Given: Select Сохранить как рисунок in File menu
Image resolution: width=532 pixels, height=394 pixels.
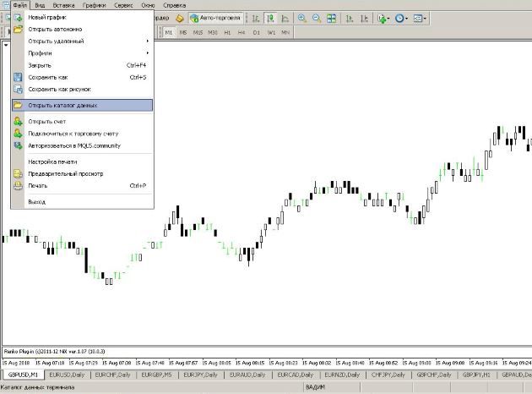Looking at the screenshot, I should (x=59, y=89).
